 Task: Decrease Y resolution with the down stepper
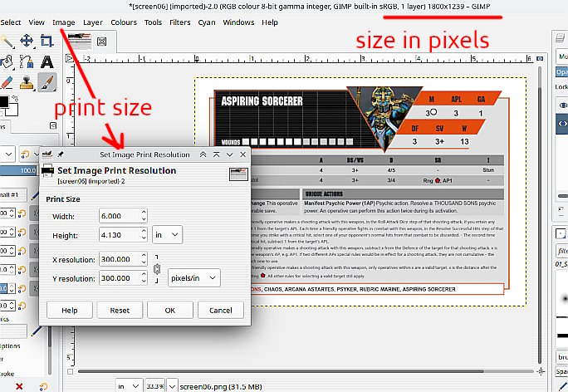coord(144,282)
